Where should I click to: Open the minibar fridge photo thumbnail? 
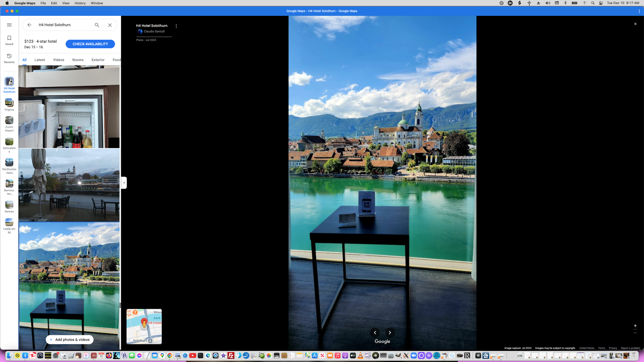tap(69, 107)
